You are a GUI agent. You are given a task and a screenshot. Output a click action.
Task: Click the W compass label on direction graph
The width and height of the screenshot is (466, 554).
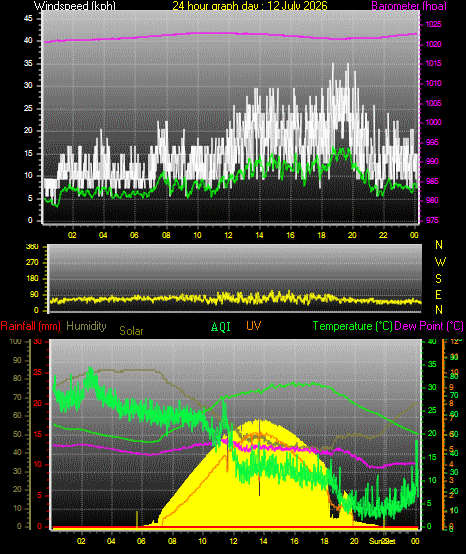coord(440,262)
